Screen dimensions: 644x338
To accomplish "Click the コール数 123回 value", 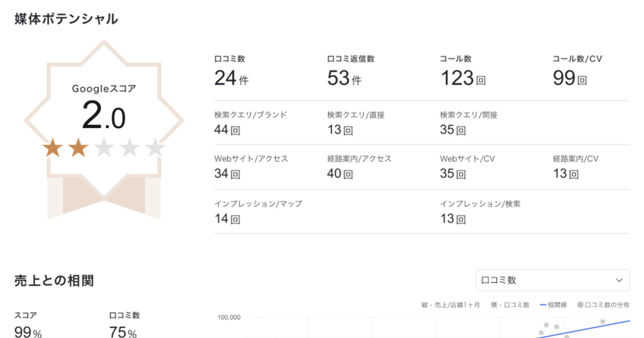I will pyautogui.click(x=463, y=78).
